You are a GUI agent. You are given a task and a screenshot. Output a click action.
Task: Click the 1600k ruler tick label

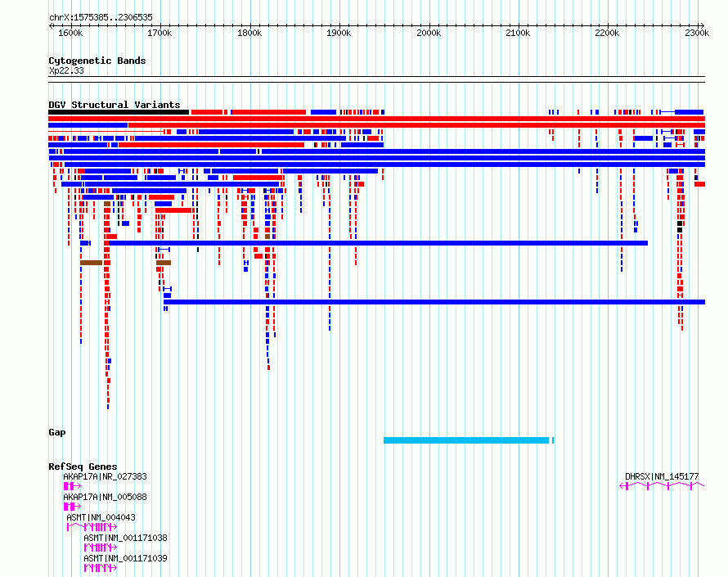click(70, 33)
